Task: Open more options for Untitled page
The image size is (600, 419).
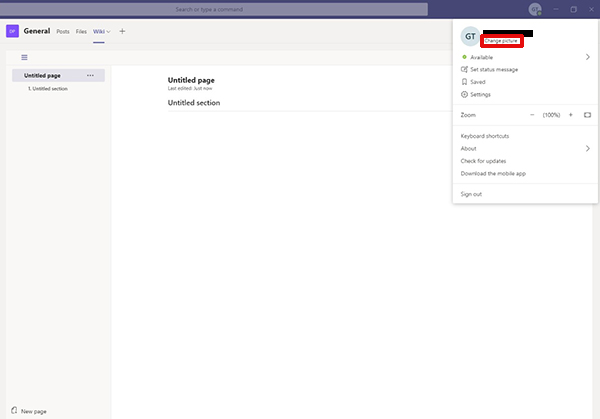Action: tap(91, 75)
